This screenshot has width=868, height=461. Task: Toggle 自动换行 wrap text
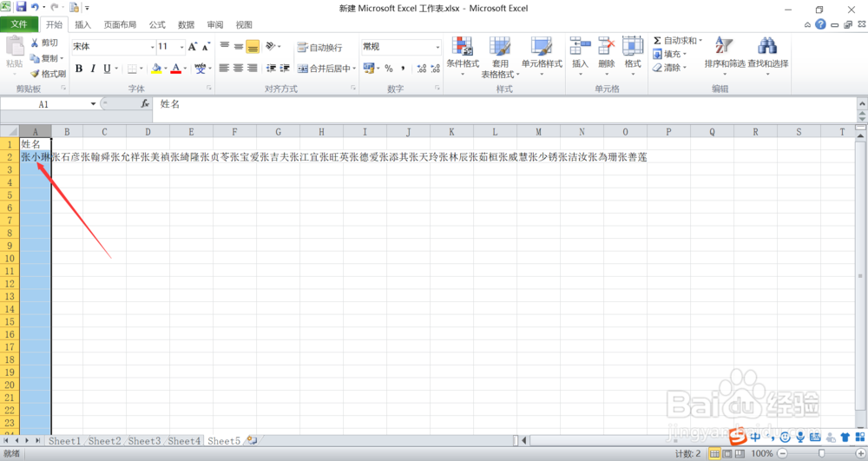[319, 47]
